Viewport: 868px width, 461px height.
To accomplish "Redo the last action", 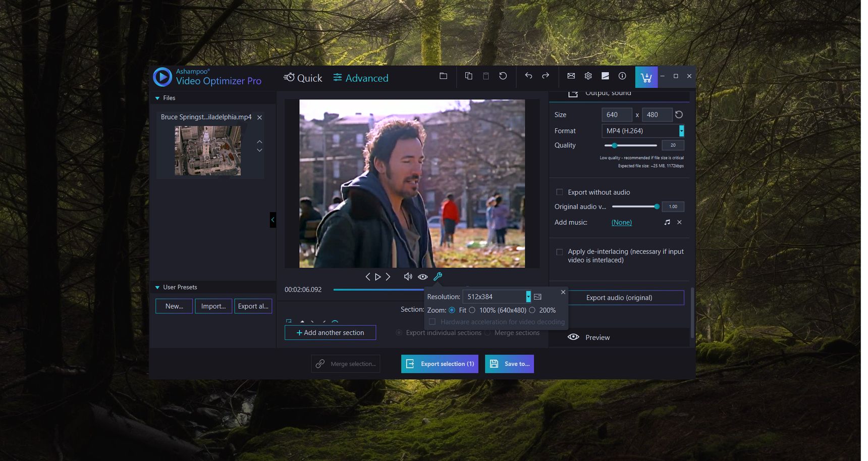I will tap(546, 76).
